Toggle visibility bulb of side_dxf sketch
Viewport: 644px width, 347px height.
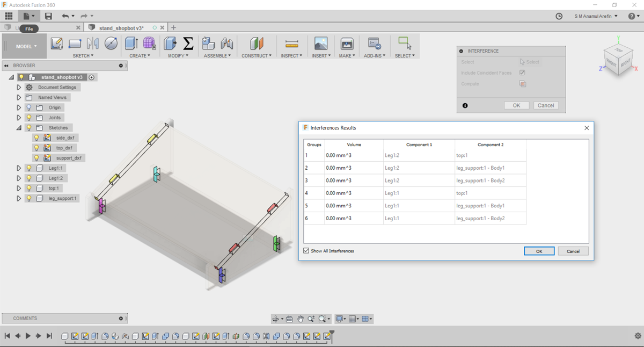(36, 138)
